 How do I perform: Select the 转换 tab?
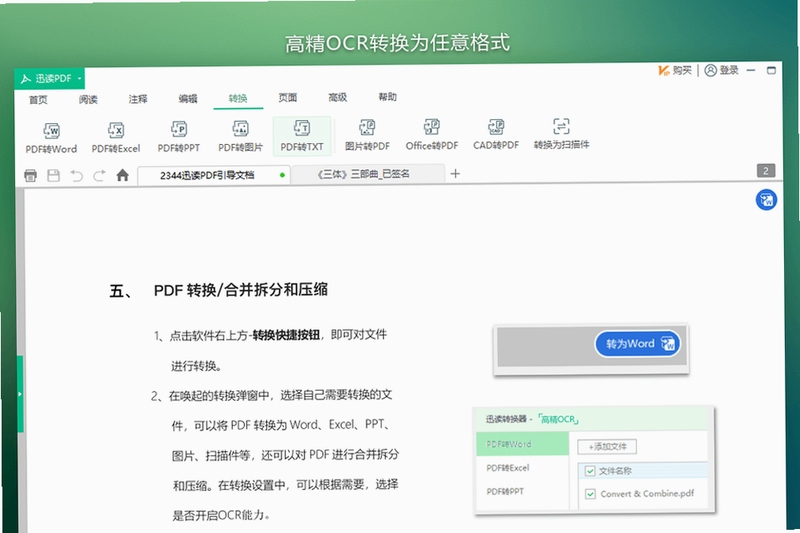click(238, 98)
